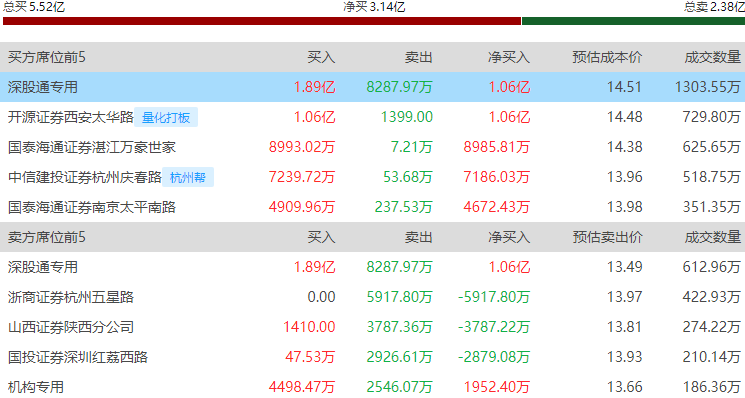This screenshot has width=745, height=398.
Task: Click the 杭州帮 tag
Action: [188, 177]
